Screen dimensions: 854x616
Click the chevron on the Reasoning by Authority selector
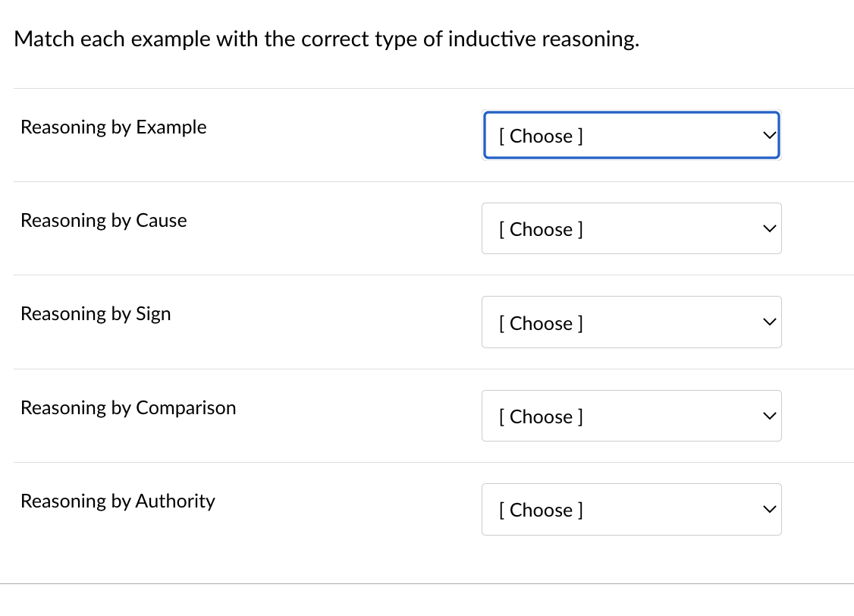tap(768, 509)
